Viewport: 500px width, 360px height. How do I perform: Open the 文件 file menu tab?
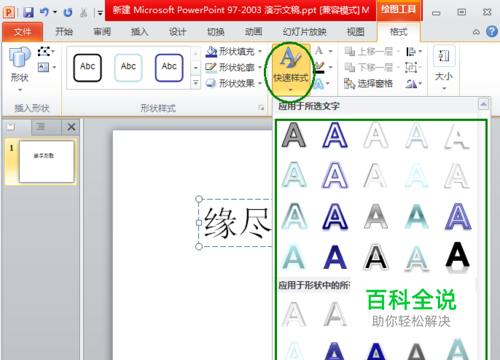tap(22, 32)
